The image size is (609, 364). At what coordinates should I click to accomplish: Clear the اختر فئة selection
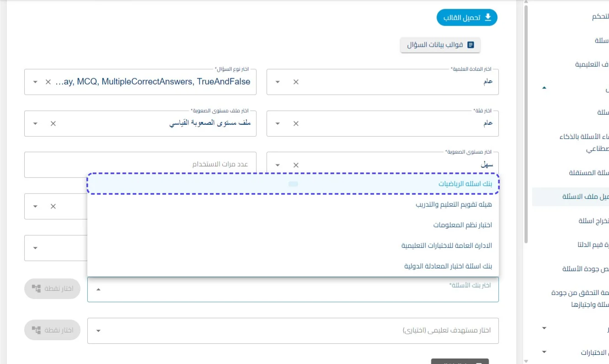pyautogui.click(x=296, y=123)
